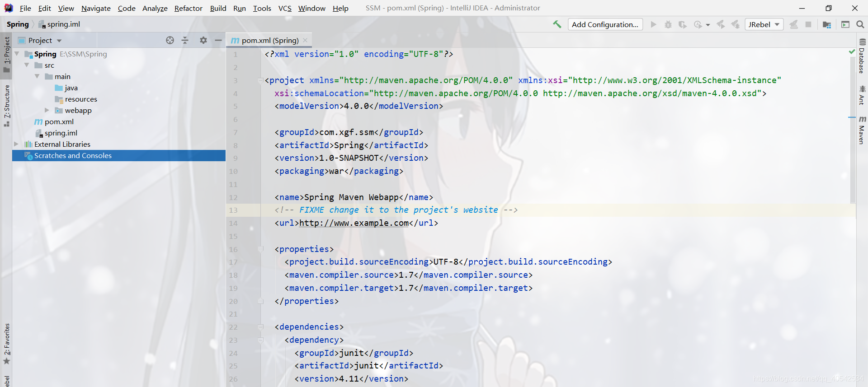The width and height of the screenshot is (868, 387).
Task: Open the JRebel dropdown in toolbar
Action: (764, 24)
